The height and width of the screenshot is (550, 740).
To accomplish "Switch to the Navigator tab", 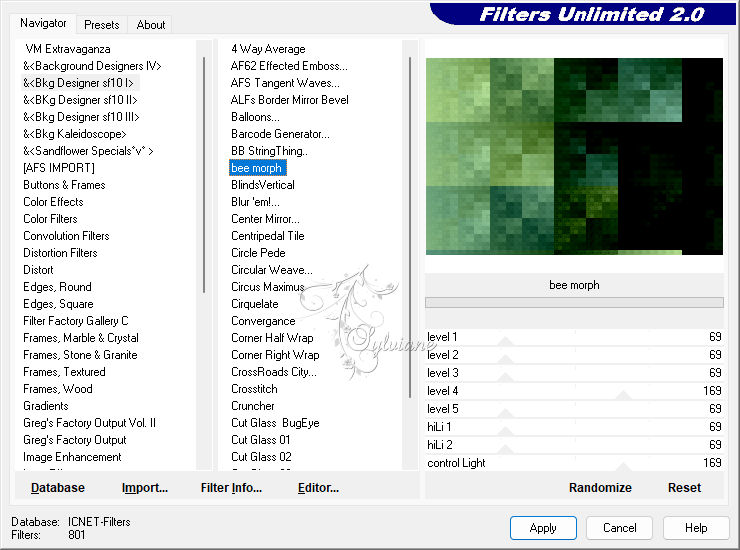I will tap(43, 23).
